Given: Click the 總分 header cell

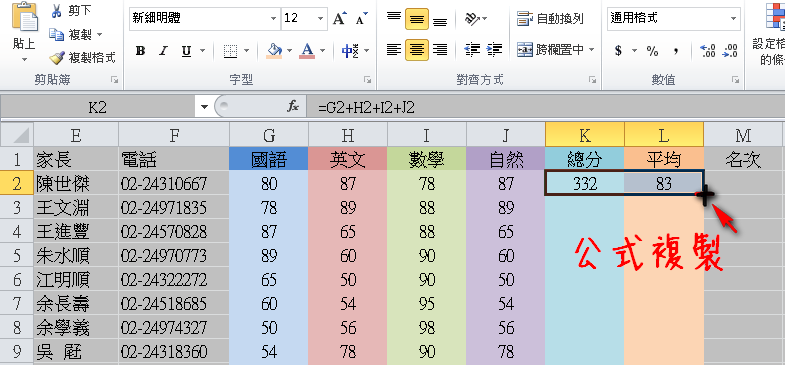Looking at the screenshot, I should 585,159.
